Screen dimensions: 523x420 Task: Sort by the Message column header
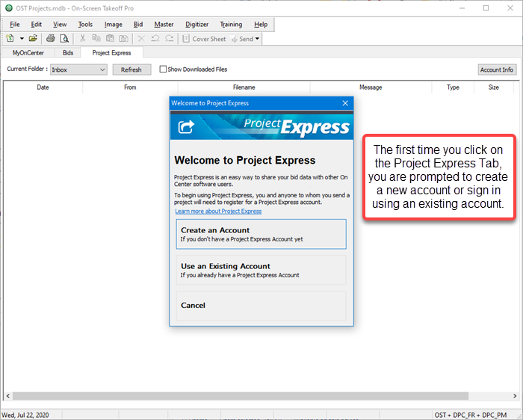click(x=371, y=87)
